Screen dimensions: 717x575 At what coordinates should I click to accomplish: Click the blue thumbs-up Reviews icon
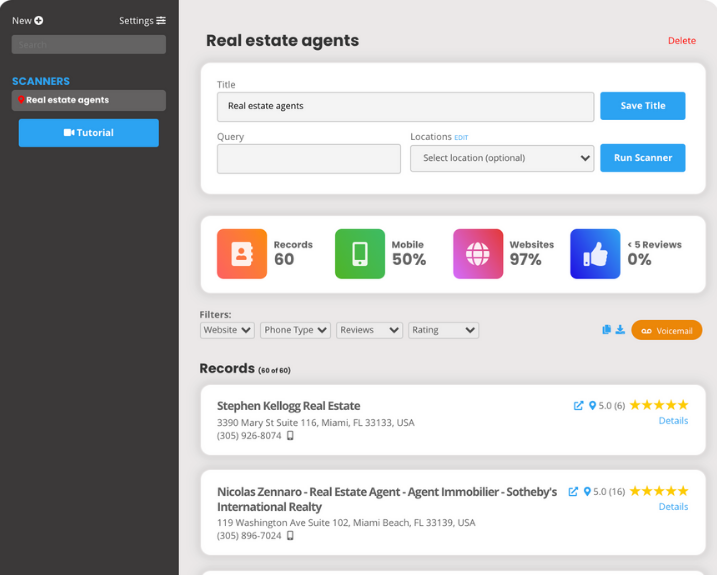coord(595,254)
